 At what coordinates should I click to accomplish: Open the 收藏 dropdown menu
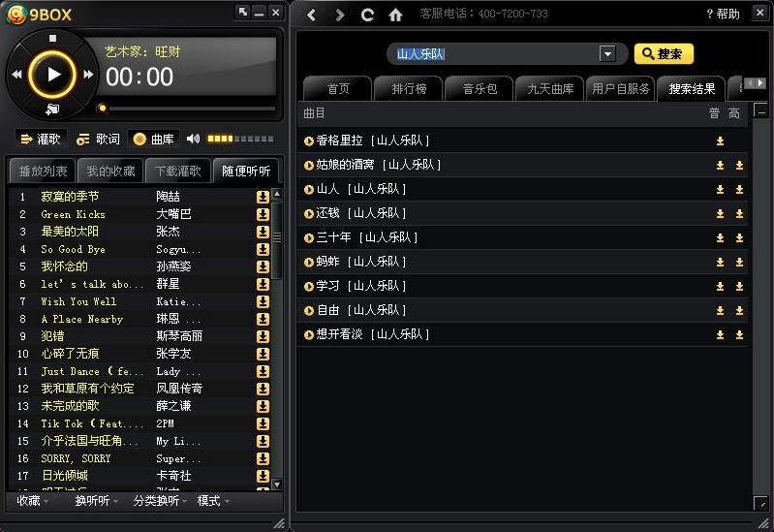tap(33, 501)
